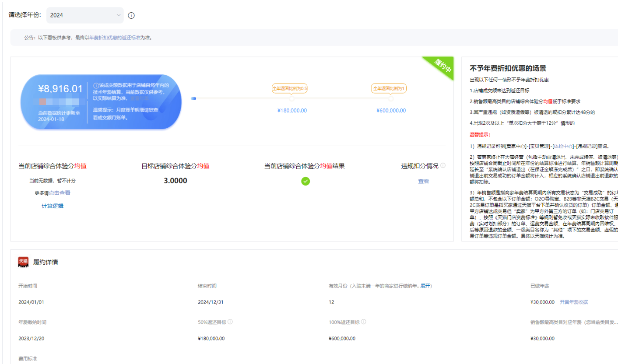
Task: Click the green checkmark result icon
Action: [x=305, y=181]
